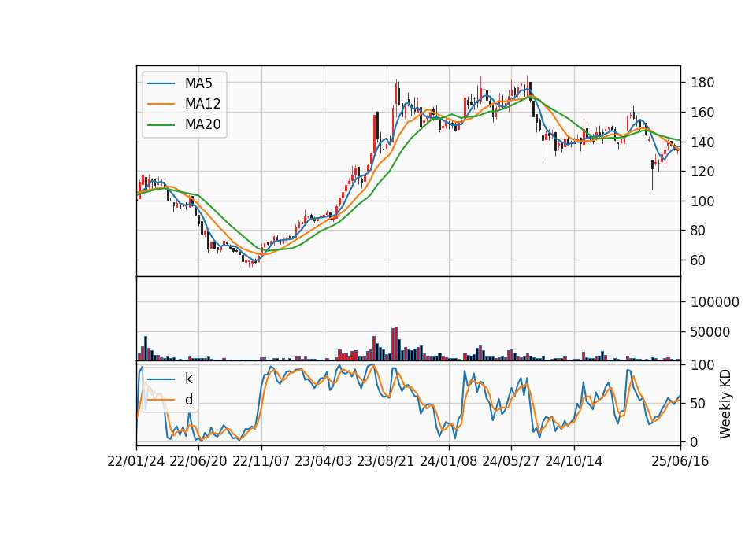Screen dimensions: 756x543
Task: Click the 140 price axis label
Action: click(x=702, y=142)
